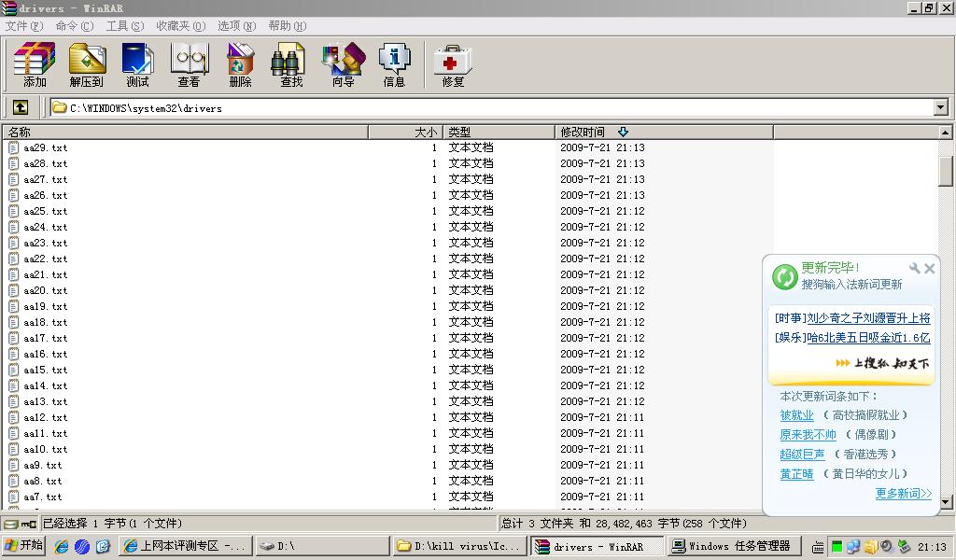956x560 pixels.
Task: Click the wrench settings icon in Sogou popup
Action: pos(915,268)
